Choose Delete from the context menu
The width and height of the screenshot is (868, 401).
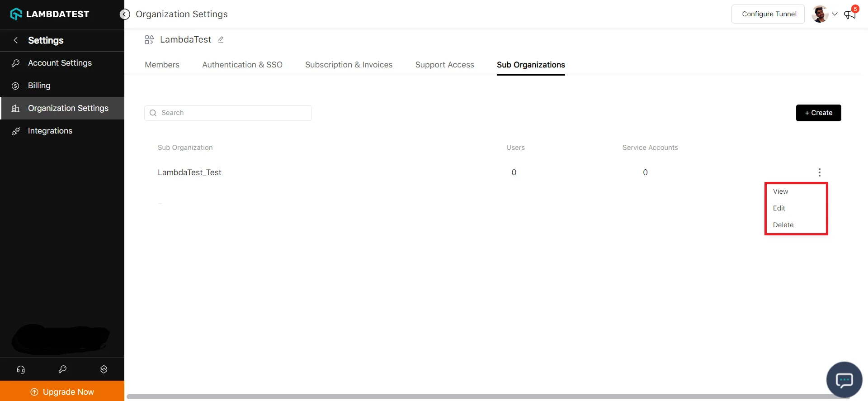(x=783, y=225)
